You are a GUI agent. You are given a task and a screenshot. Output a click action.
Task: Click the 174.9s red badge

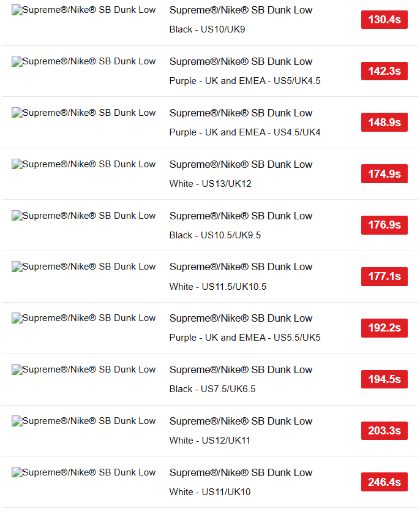click(x=384, y=174)
